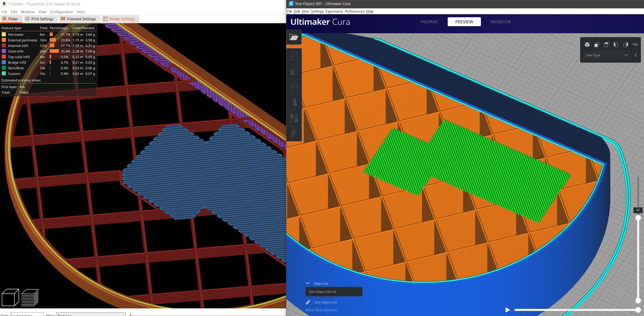Screen dimensions: 644x316
Task: Open Cura Settings menu
Action: click(x=317, y=11)
